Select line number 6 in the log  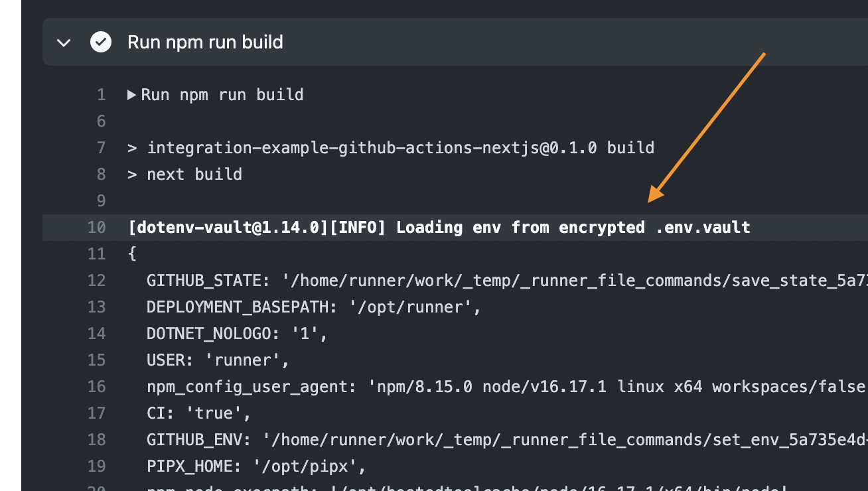tap(101, 121)
